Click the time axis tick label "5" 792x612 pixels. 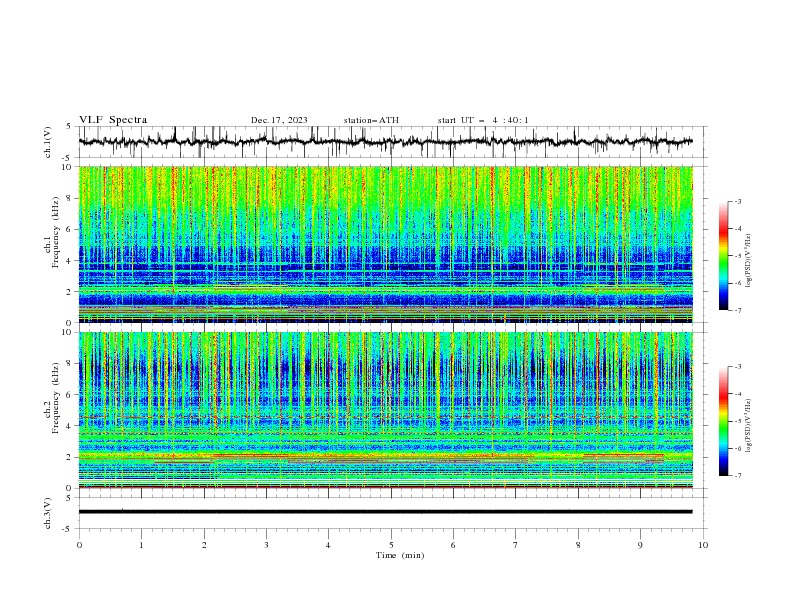tap(391, 545)
